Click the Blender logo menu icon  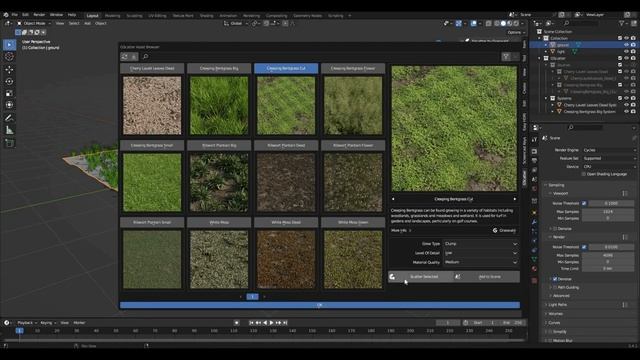coord(6,15)
